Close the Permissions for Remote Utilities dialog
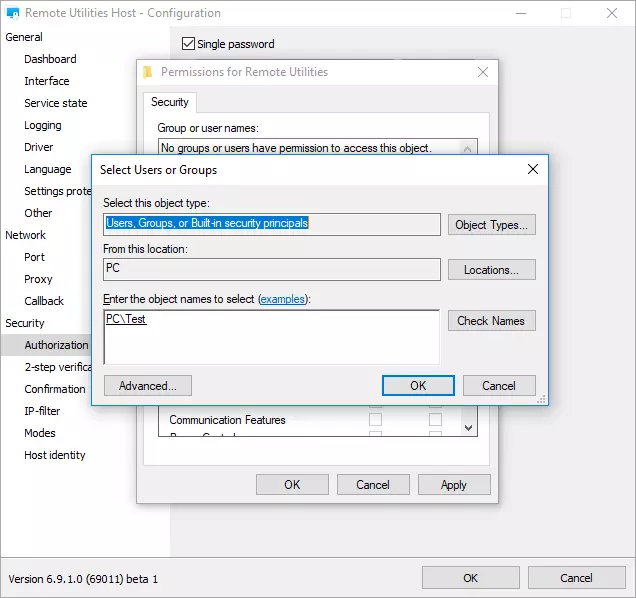The image size is (636, 598). tap(483, 72)
